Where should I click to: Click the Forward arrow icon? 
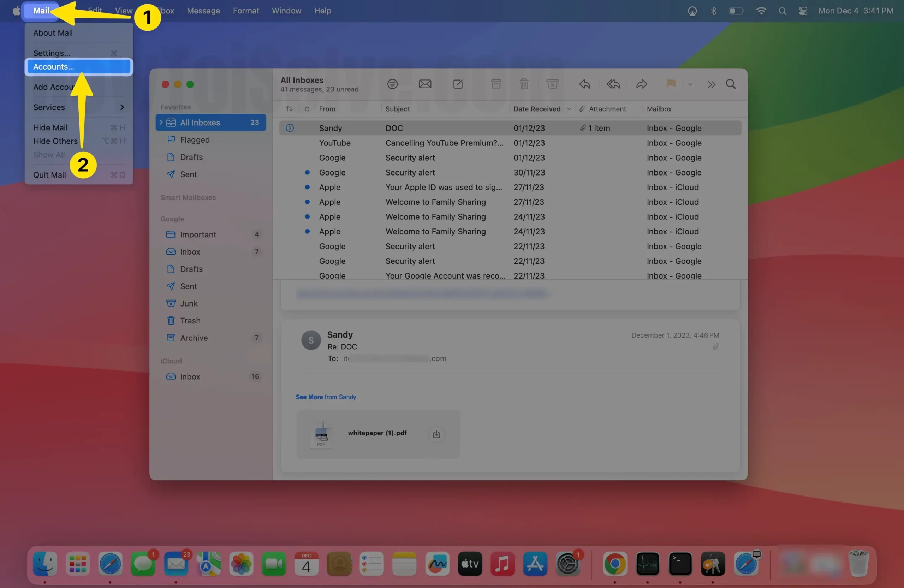pyautogui.click(x=642, y=84)
